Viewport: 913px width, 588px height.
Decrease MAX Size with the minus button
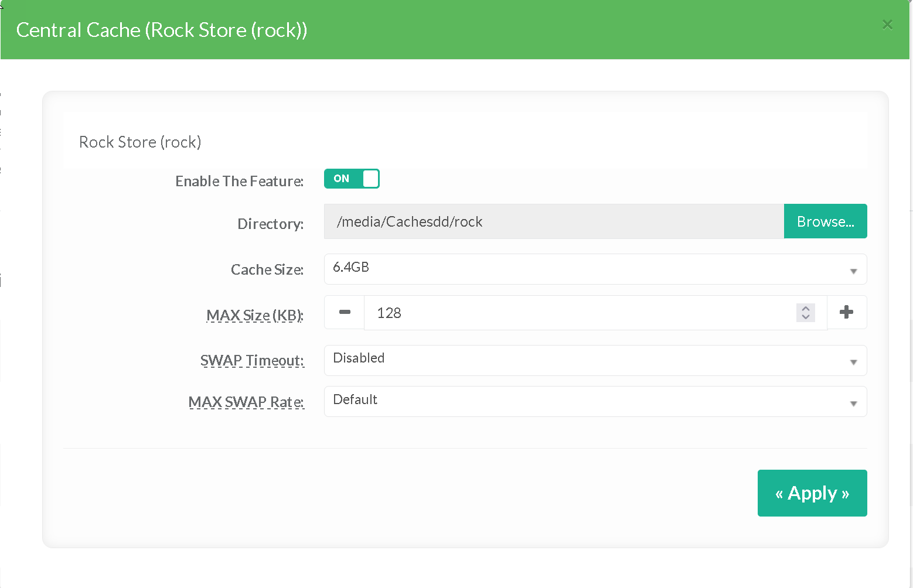345,312
